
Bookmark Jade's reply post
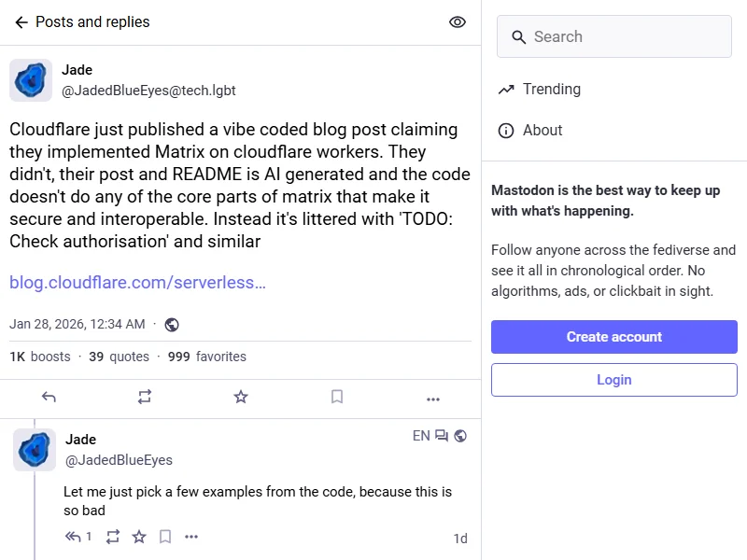(165, 537)
